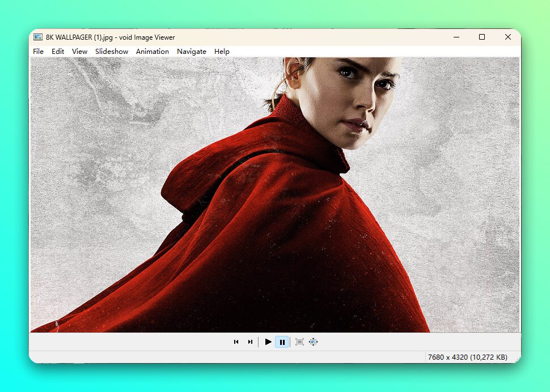Expand the View menu
The height and width of the screenshot is (392, 550).
[x=79, y=51]
